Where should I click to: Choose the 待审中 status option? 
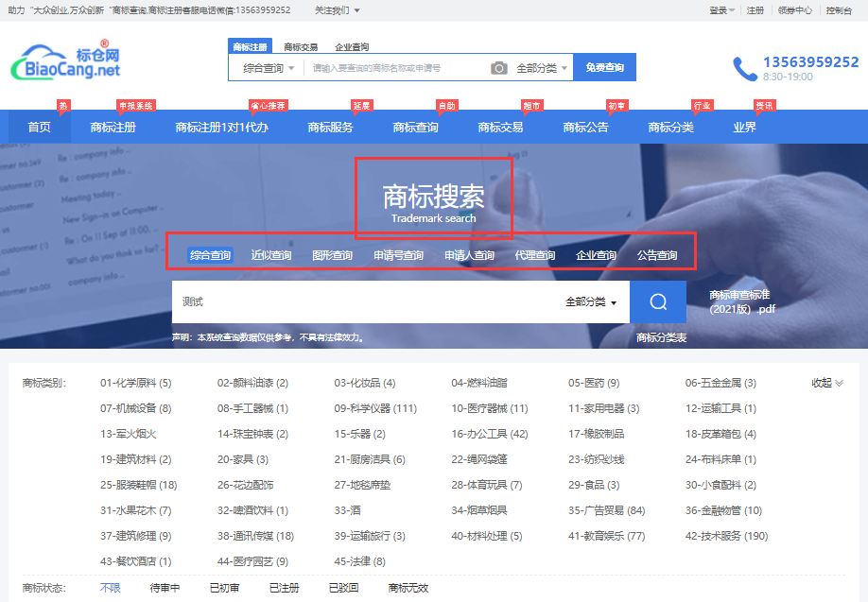[x=165, y=588]
